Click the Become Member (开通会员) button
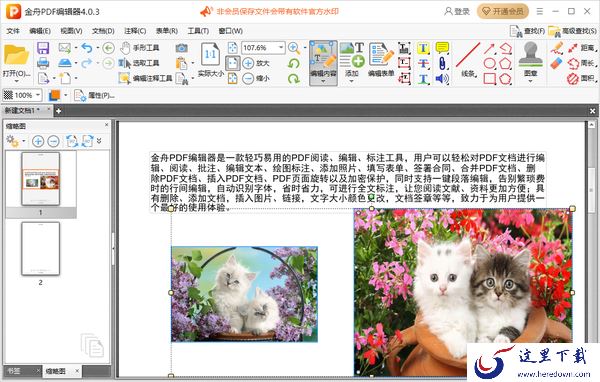Image resolution: width=600 pixels, height=382 pixels. [502, 11]
